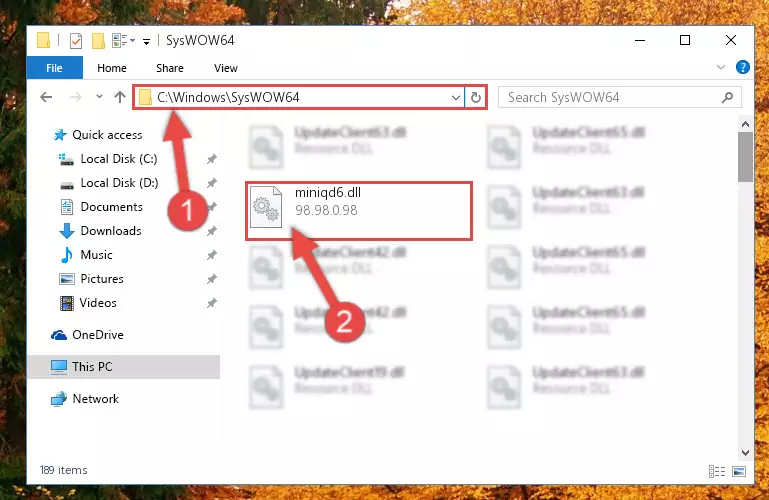The image size is (769, 500).
Task: Go forward with the Forward arrow
Action: 76,97
